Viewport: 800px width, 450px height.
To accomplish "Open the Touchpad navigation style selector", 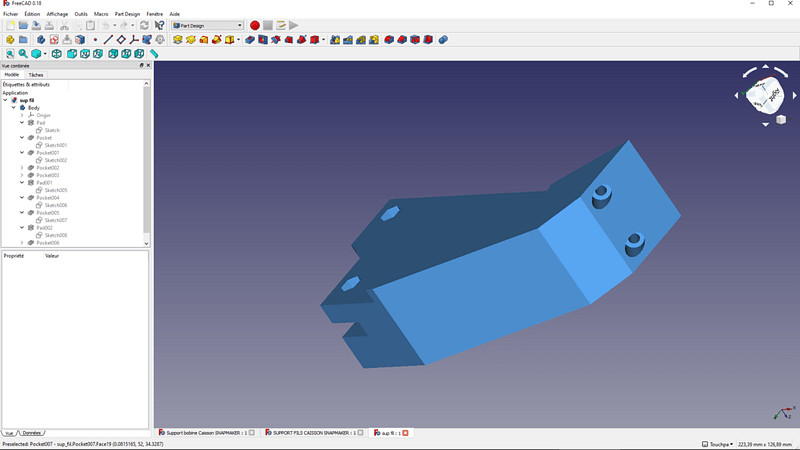I will (718, 444).
